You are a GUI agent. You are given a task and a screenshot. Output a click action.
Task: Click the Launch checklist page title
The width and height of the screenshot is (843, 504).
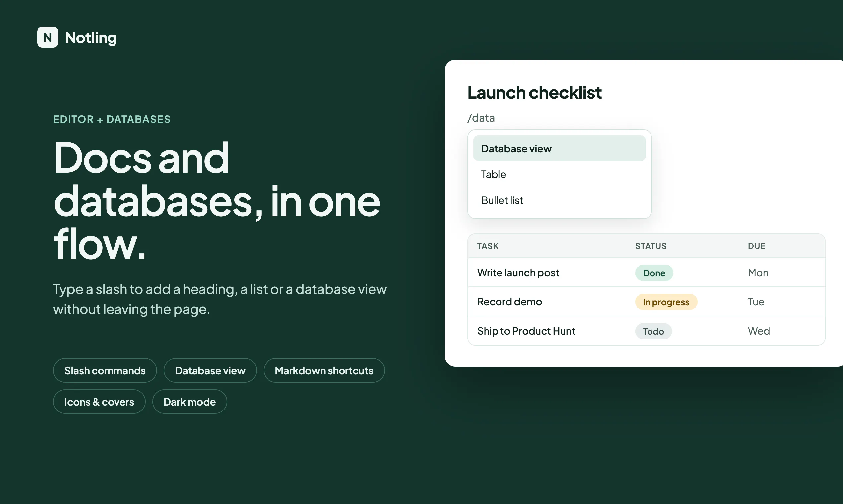pos(534,93)
